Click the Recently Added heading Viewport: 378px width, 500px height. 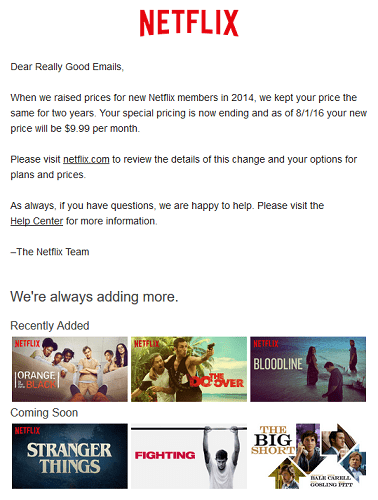50,325
